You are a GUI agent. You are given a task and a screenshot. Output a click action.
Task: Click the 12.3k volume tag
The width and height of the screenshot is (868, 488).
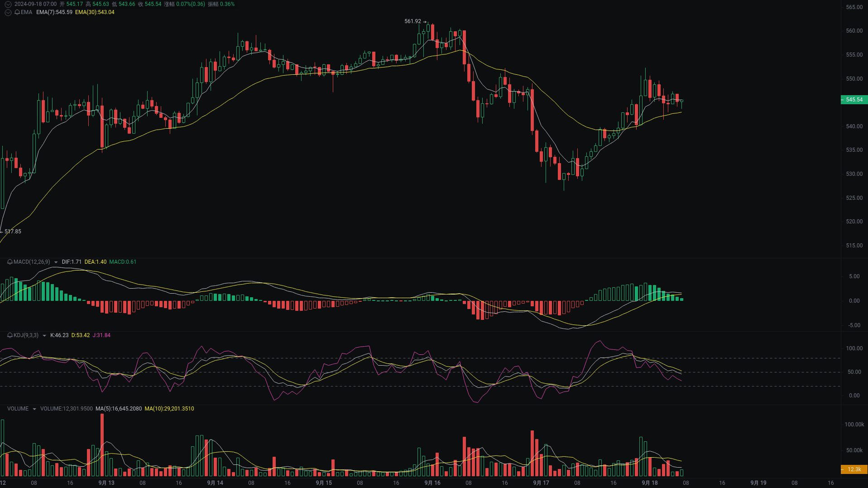(854, 469)
